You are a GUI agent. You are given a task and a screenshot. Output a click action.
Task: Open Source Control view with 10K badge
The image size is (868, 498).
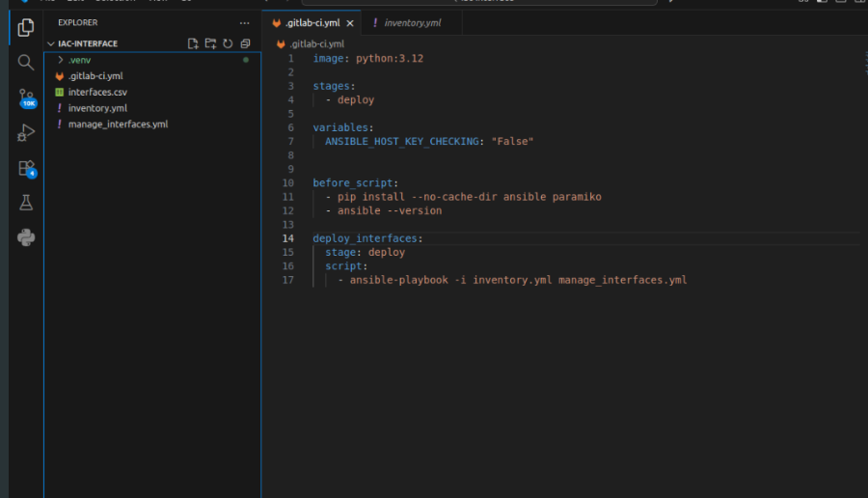pos(27,98)
